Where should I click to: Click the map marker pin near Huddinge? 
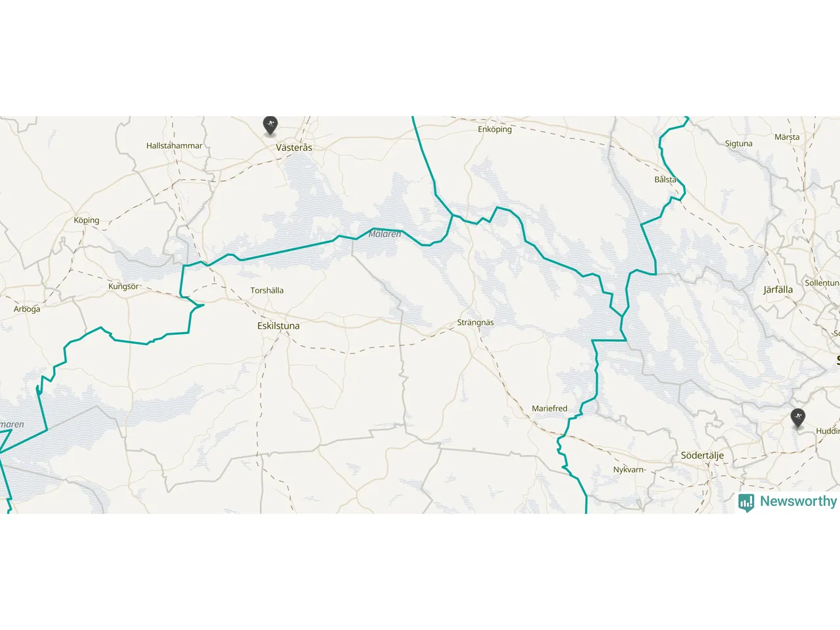point(797,417)
